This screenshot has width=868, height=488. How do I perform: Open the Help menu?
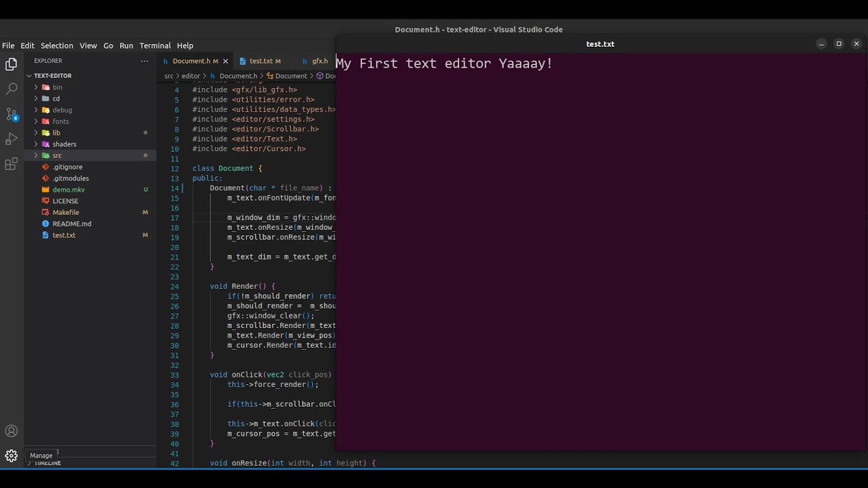point(185,45)
